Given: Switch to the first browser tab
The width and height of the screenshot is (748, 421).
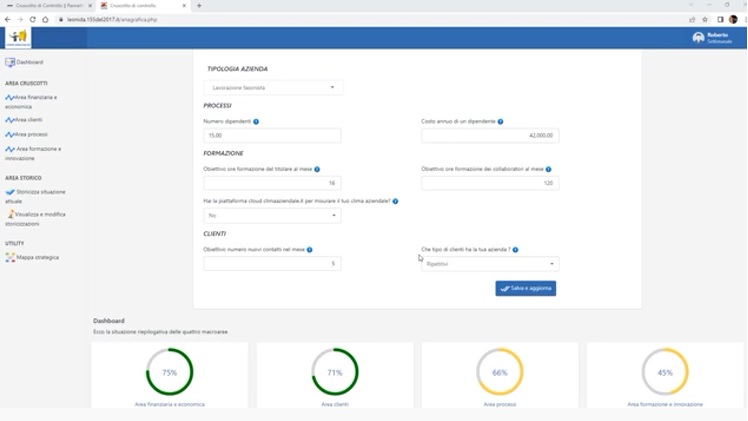Looking at the screenshot, I should coord(45,6).
